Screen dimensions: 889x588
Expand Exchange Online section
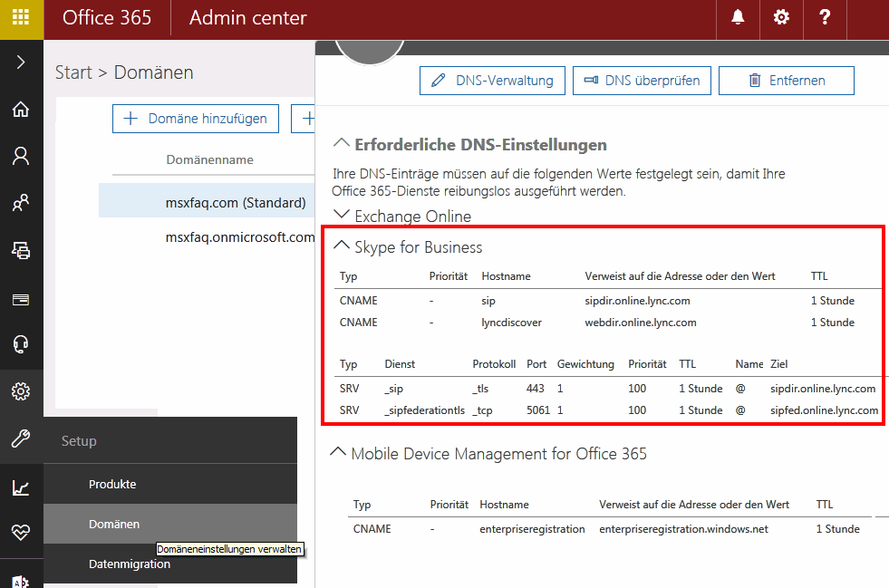click(x=342, y=215)
